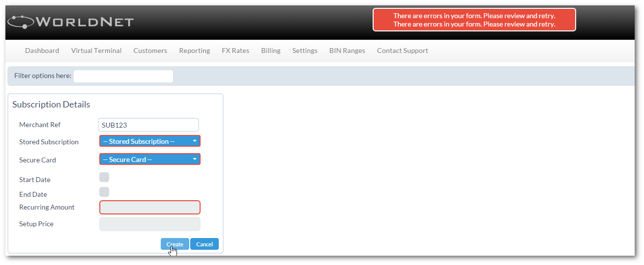Go to BIN Ranges

click(347, 51)
